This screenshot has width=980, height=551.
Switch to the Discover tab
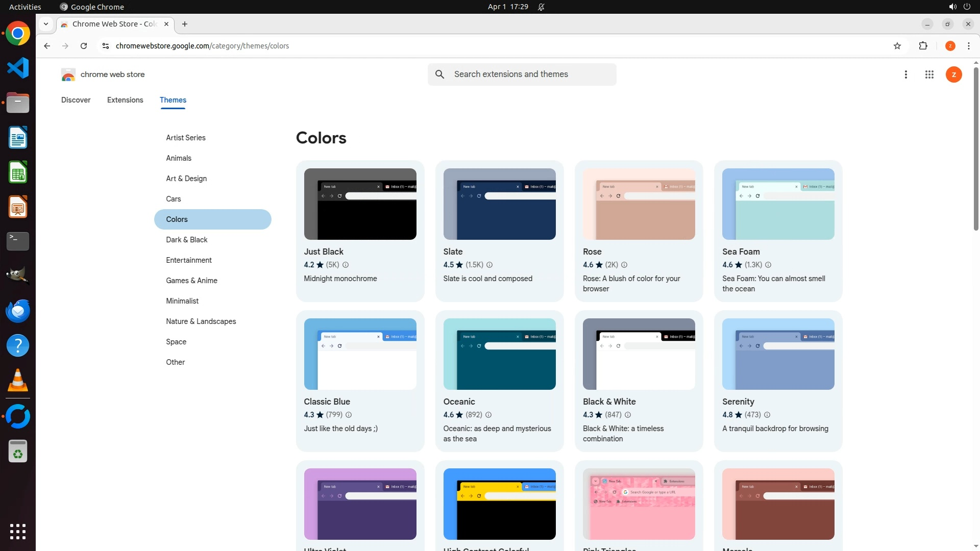tap(76, 100)
